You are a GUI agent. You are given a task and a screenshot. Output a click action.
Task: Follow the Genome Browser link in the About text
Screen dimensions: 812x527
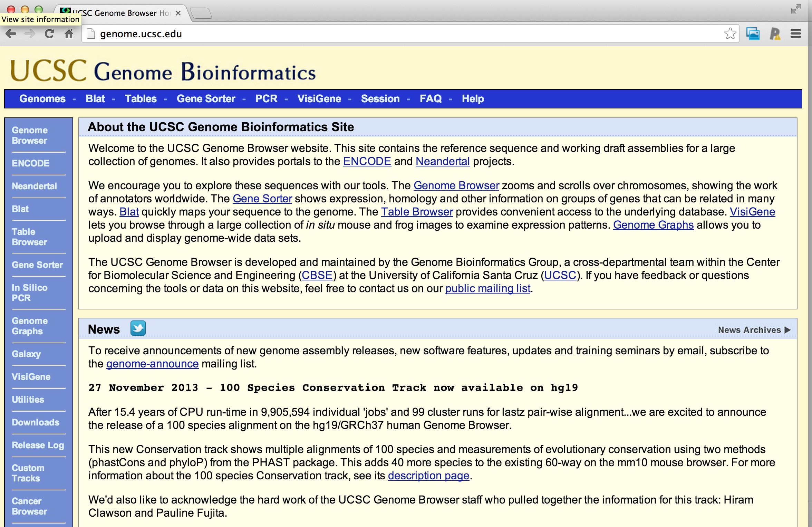coord(456,185)
